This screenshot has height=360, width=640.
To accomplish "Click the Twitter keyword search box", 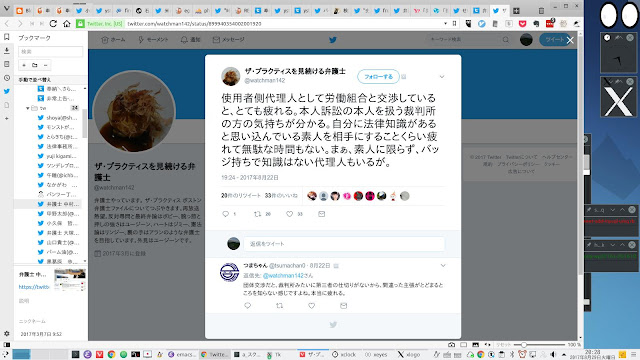I will coord(469,40).
